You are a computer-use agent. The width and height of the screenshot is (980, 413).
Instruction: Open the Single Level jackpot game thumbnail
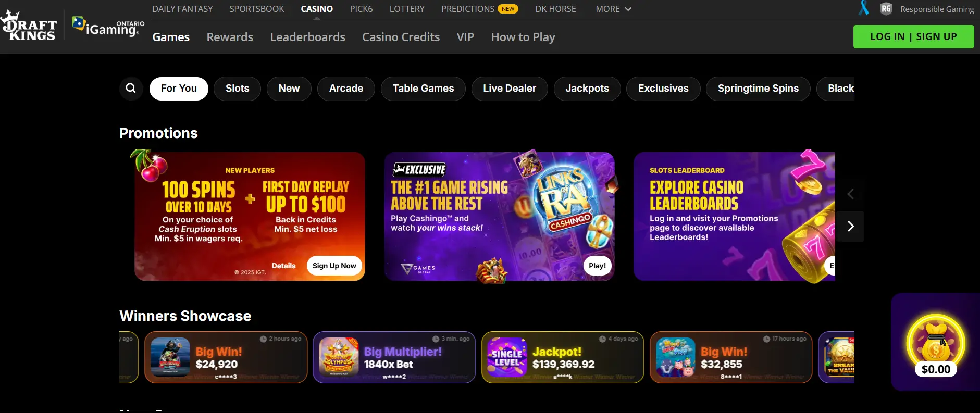(x=507, y=357)
